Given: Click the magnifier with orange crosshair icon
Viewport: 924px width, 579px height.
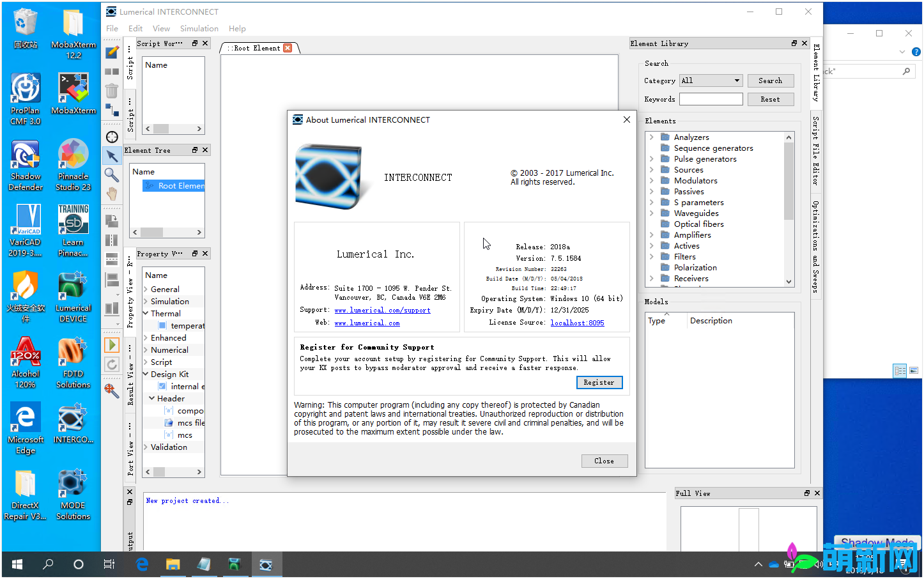Looking at the screenshot, I should 112,390.
